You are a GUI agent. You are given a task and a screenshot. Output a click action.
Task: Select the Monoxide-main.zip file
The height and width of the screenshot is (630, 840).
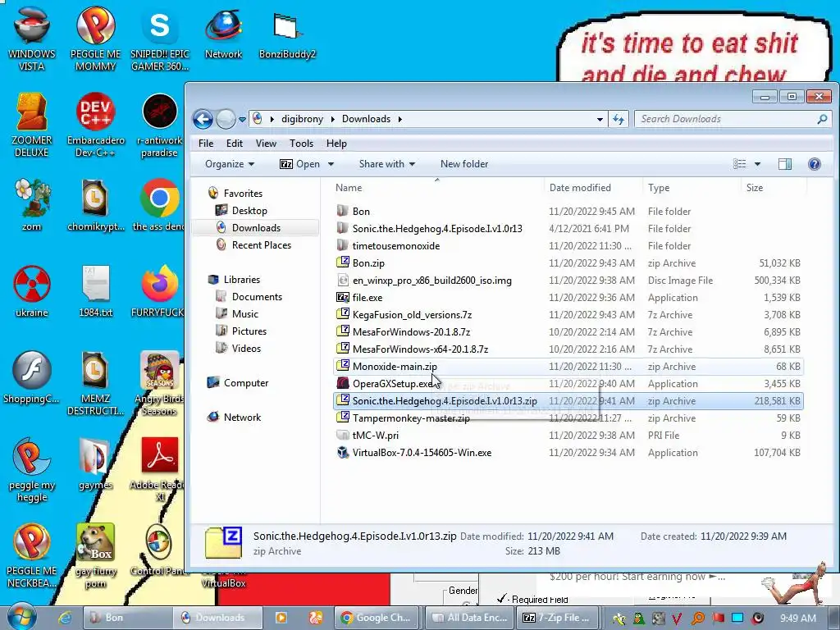click(568, 367)
